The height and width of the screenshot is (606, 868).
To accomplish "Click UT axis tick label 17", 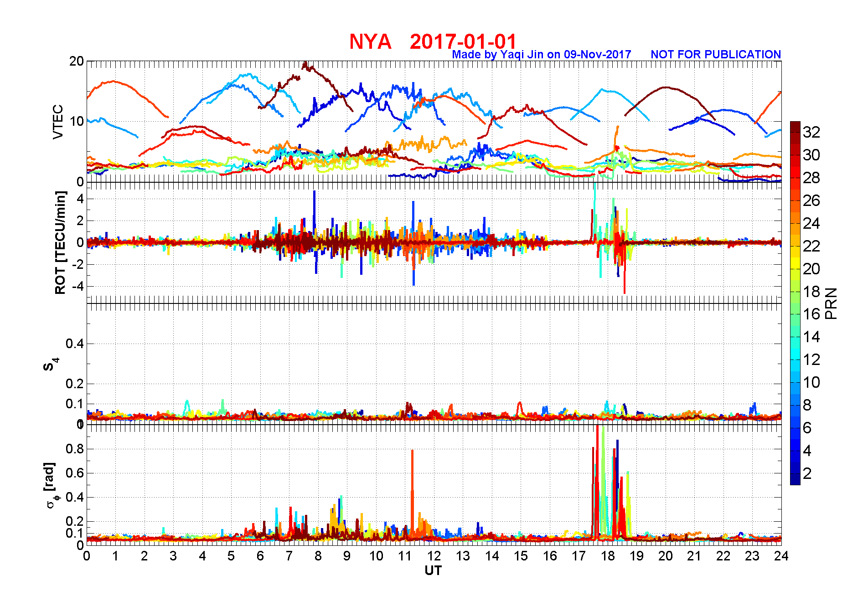I will (x=579, y=556).
